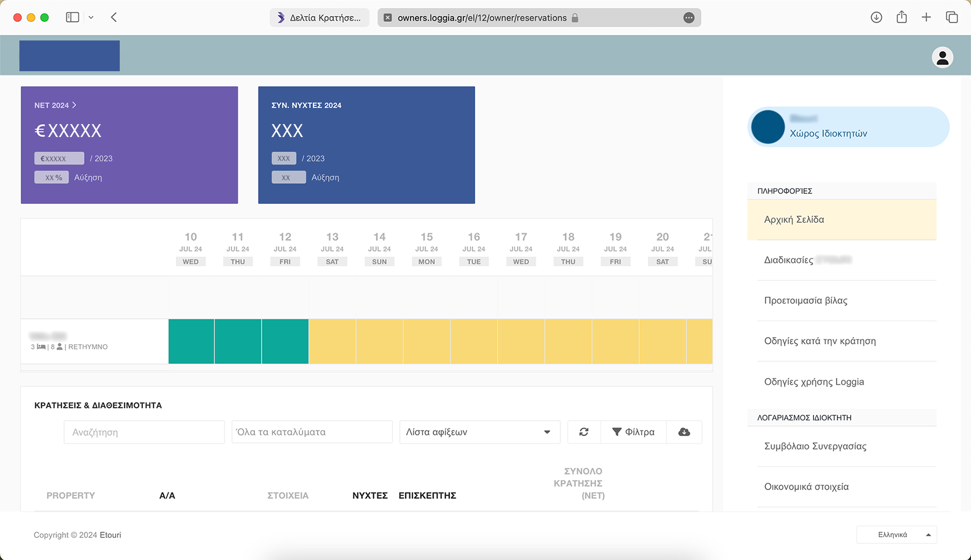Image resolution: width=971 pixels, height=560 pixels.
Task: Open Συμβόλαιο Συνεργασίας menu item
Action: pos(842,446)
